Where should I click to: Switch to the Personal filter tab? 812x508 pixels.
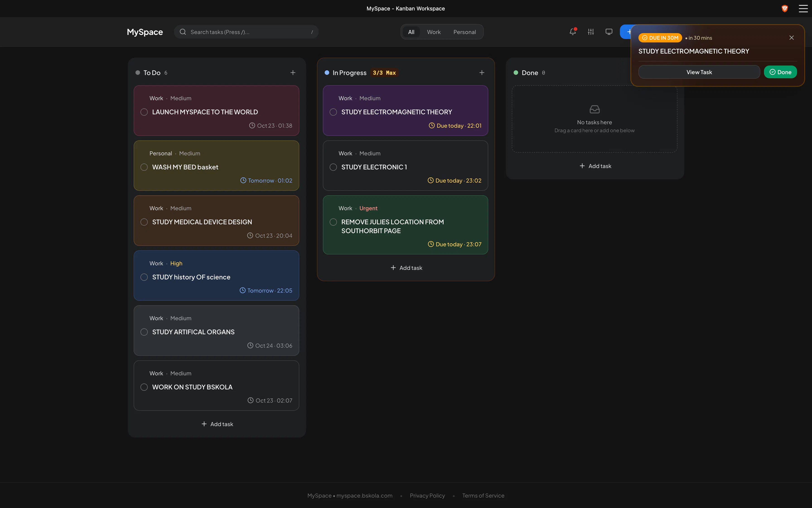point(464,32)
